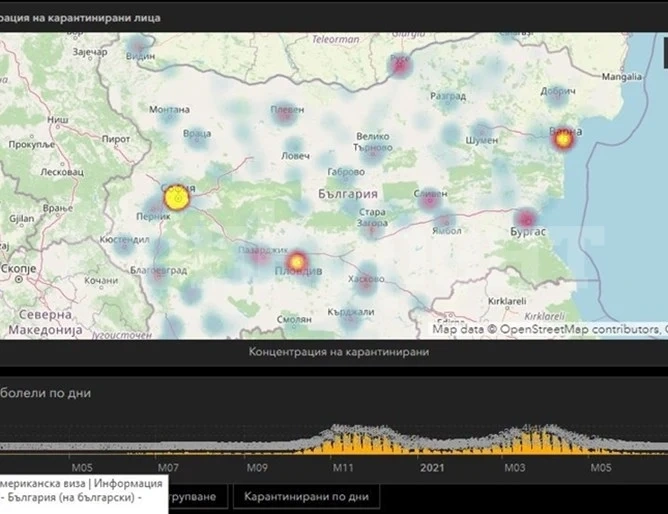The width and height of the screenshot is (668, 514).
Task: Click the Смолян city label
Action: [294, 319]
